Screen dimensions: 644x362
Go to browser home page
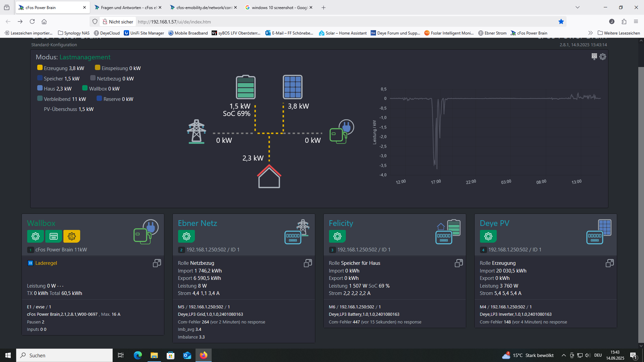(x=44, y=22)
